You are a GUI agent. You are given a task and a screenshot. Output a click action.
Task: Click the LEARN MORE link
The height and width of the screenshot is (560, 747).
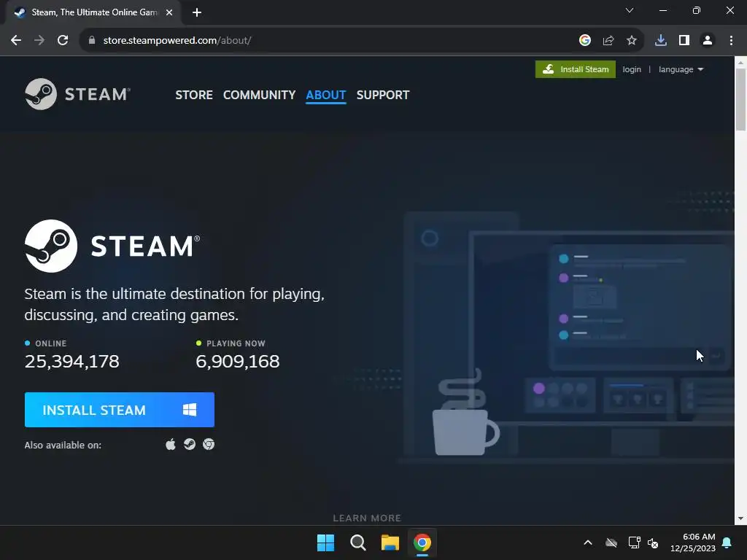(x=367, y=518)
